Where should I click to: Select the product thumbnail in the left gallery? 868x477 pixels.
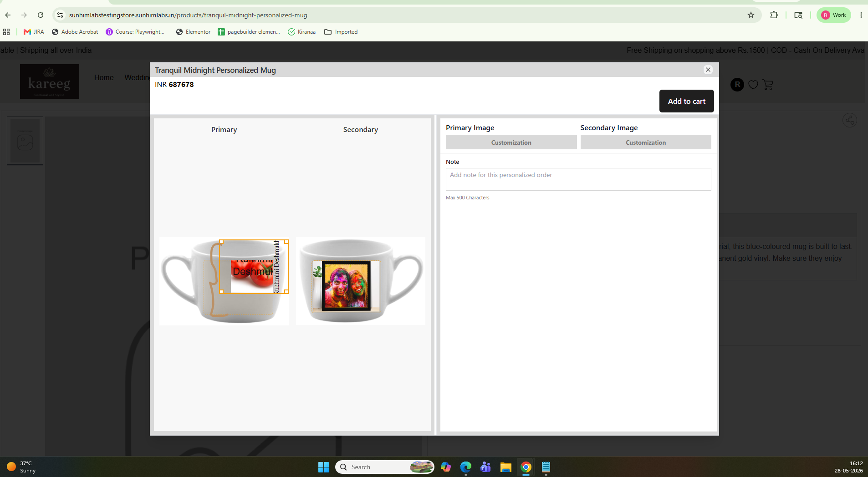tap(25, 141)
